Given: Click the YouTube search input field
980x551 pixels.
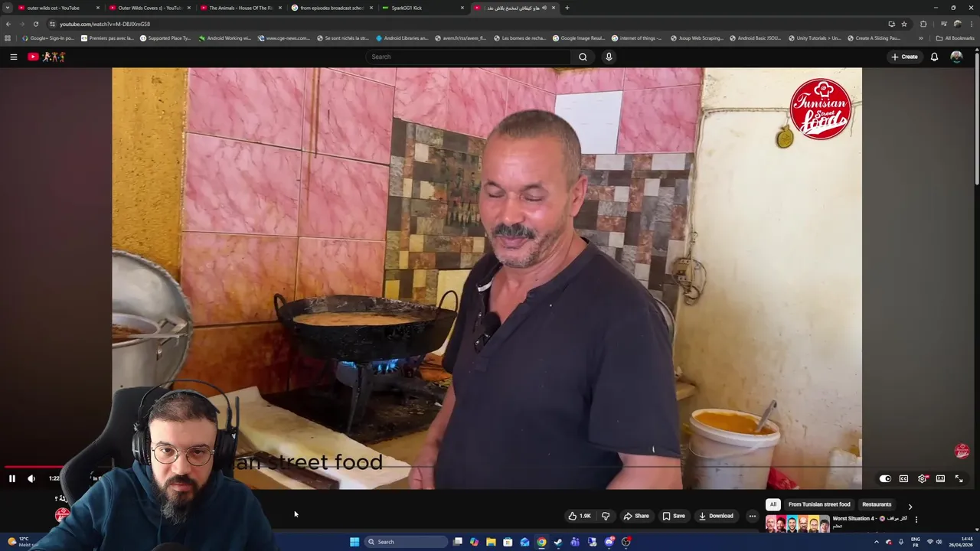Looking at the screenshot, I should coord(468,57).
